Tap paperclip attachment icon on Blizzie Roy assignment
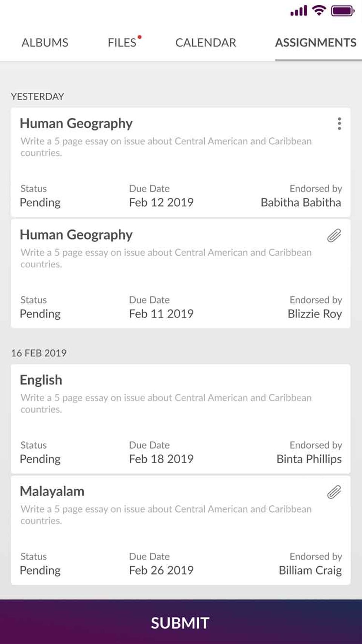This screenshot has height=644, width=362. 334,236
